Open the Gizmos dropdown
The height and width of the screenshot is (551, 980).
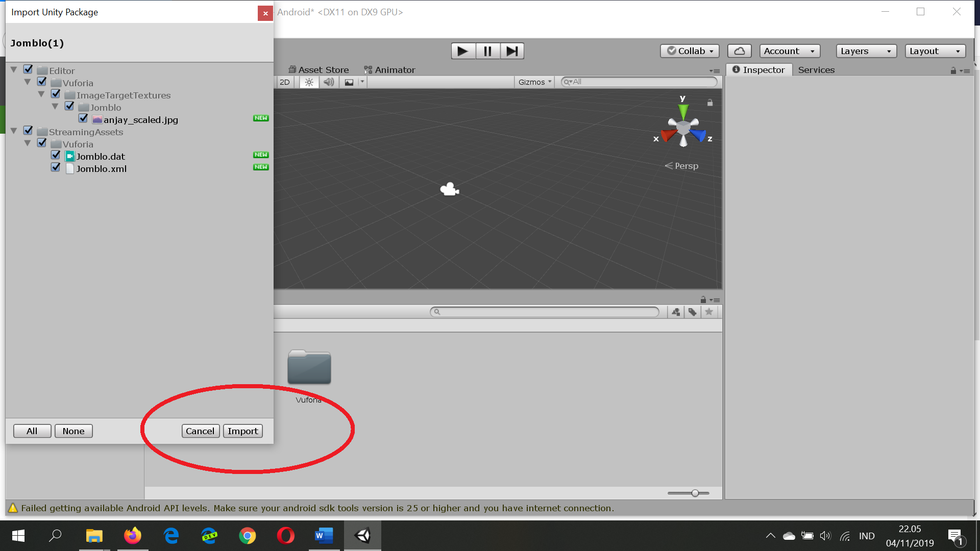click(x=534, y=82)
